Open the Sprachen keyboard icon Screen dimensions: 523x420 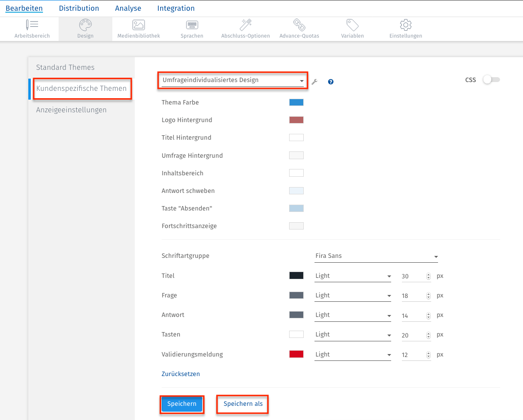[192, 25]
